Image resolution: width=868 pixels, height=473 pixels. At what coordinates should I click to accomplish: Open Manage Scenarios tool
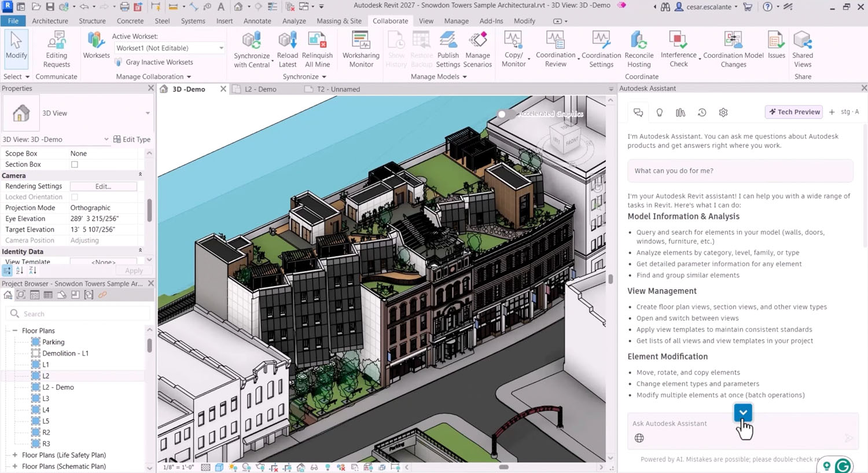tap(477, 50)
